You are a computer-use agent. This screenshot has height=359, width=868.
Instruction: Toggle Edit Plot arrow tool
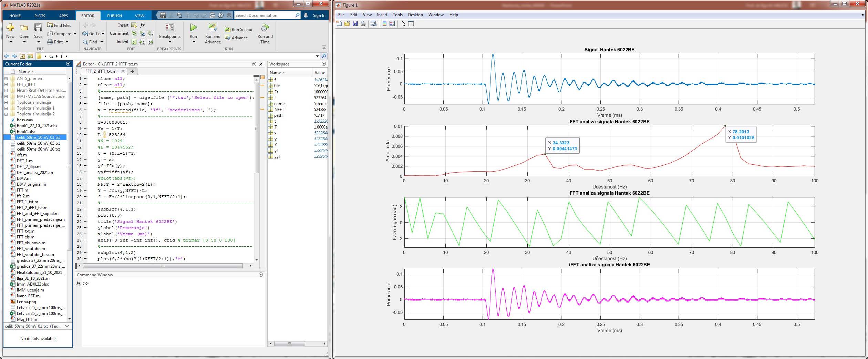click(x=403, y=24)
